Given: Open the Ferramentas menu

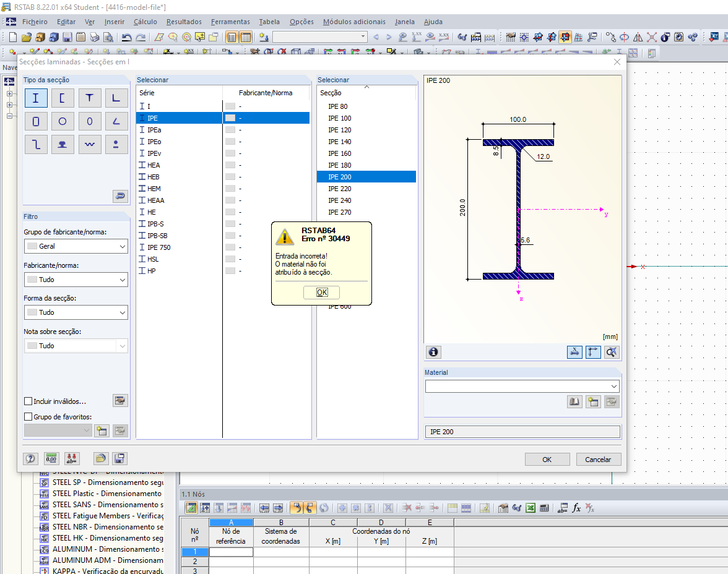Looking at the screenshot, I should point(230,22).
